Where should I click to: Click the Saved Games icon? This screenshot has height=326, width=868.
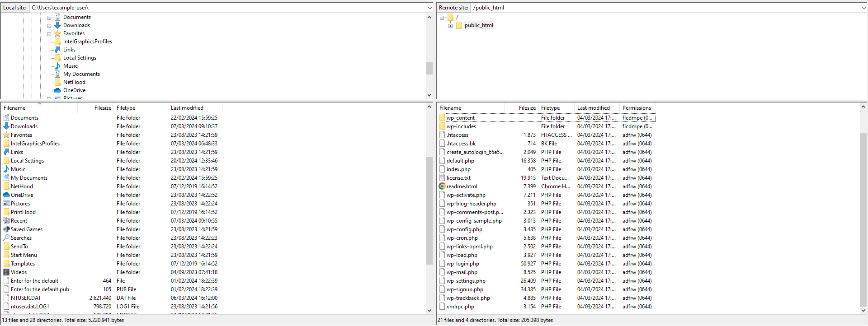pos(6,229)
